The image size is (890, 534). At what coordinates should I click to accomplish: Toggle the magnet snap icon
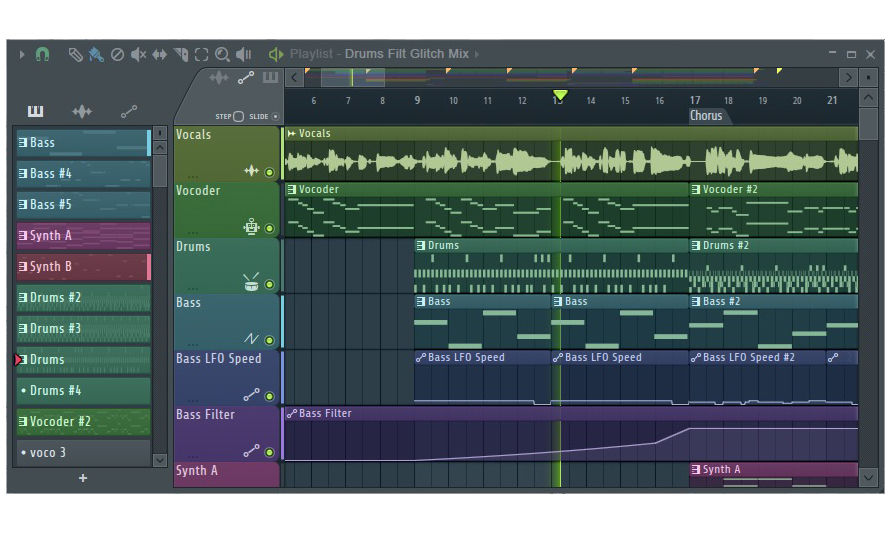pos(43,54)
